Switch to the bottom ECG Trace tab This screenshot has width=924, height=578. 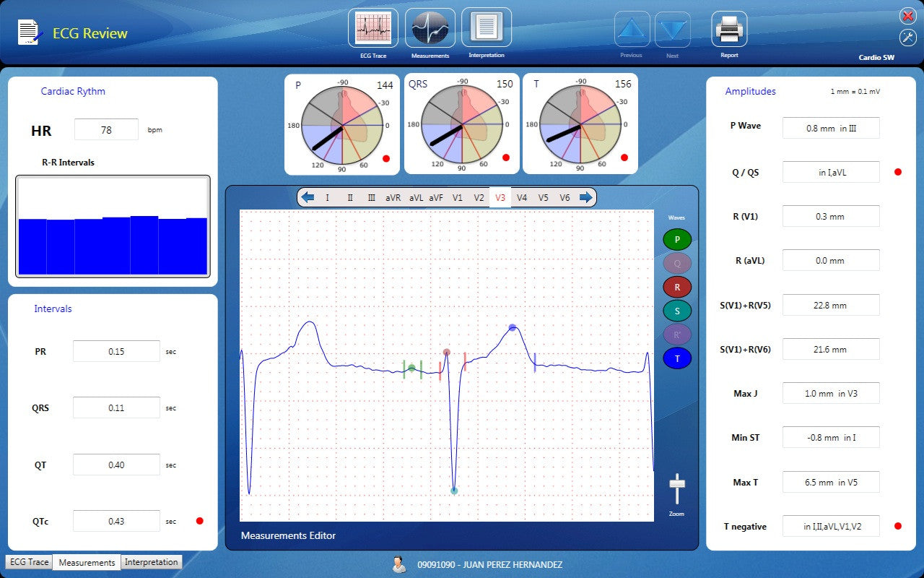29,562
